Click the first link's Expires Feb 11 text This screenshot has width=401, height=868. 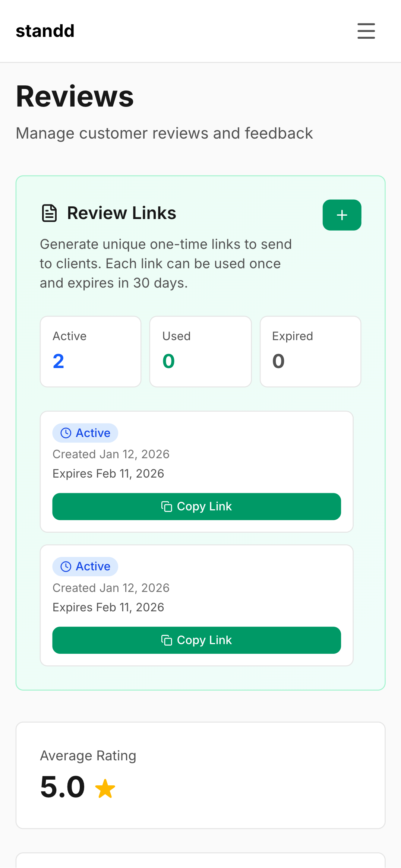pos(108,473)
